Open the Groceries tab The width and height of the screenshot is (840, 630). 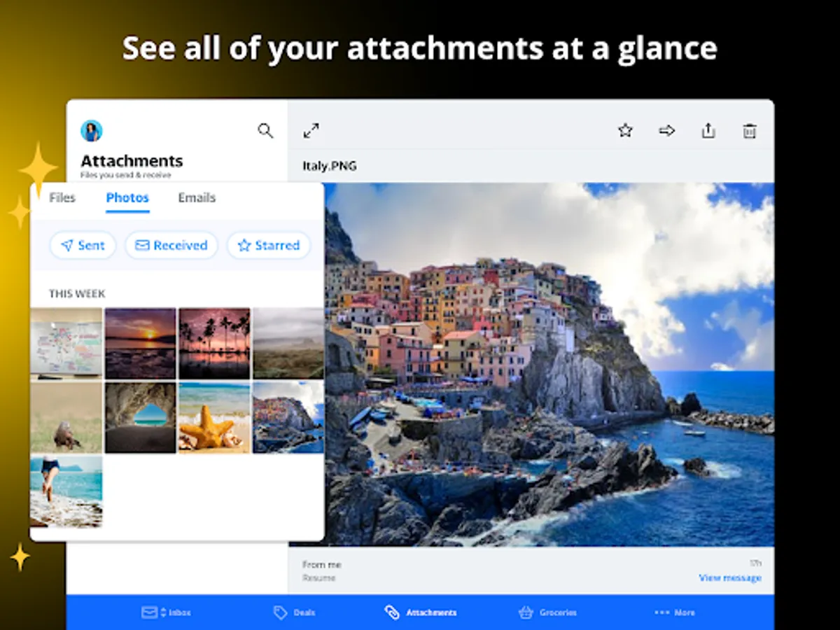[548, 612]
